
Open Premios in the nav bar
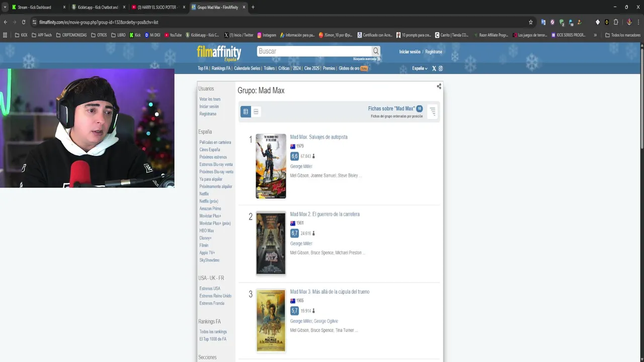[x=329, y=68]
